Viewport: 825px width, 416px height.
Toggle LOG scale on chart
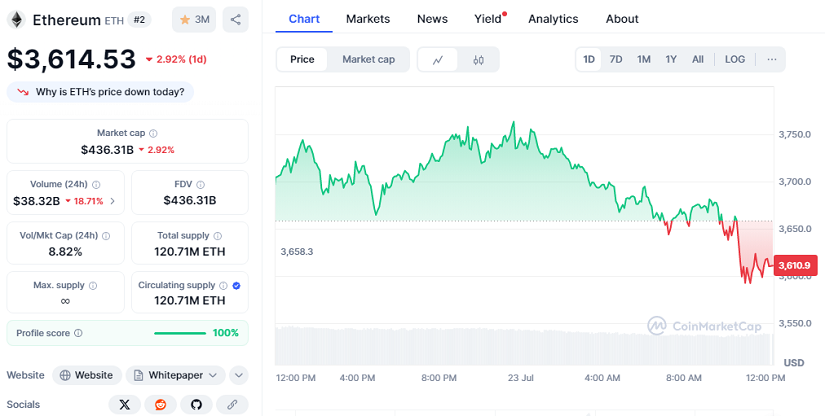[735, 59]
